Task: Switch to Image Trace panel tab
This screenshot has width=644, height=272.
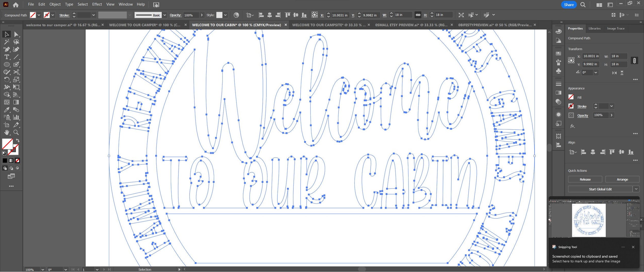Action: [616, 28]
